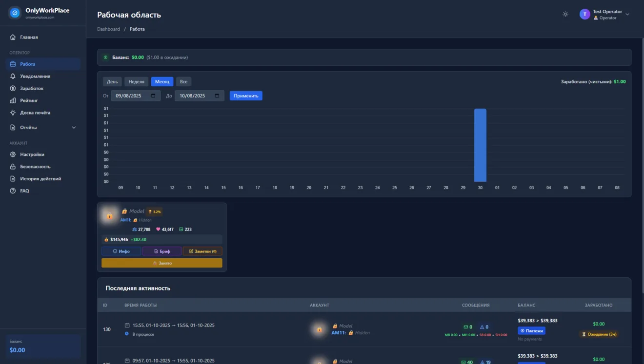Screen dimensions: 644x364
Task: Click the blue warning triangle count in row 130
Action: pyautogui.click(x=484, y=327)
